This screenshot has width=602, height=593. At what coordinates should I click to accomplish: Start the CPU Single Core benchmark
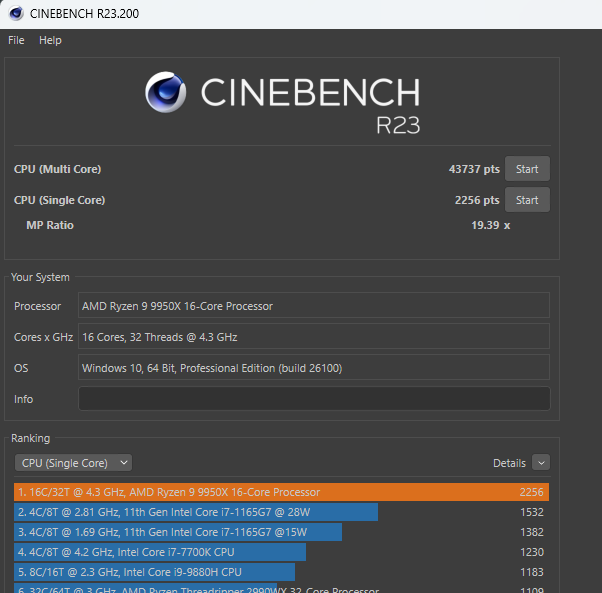pos(527,200)
